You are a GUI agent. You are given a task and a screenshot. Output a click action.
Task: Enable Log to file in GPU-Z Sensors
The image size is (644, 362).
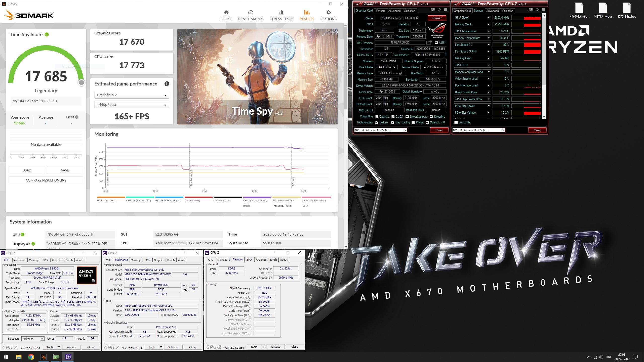[x=456, y=122]
